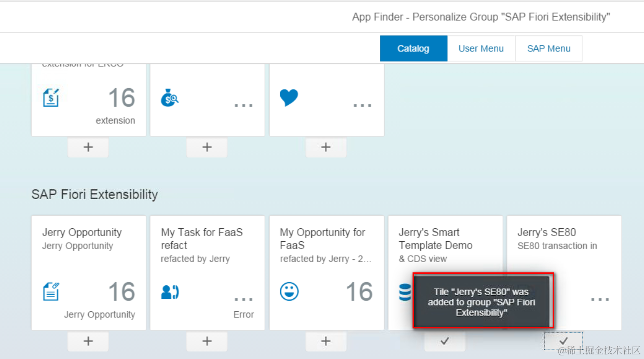
Task: Click the tile added toast message
Action: point(481,302)
